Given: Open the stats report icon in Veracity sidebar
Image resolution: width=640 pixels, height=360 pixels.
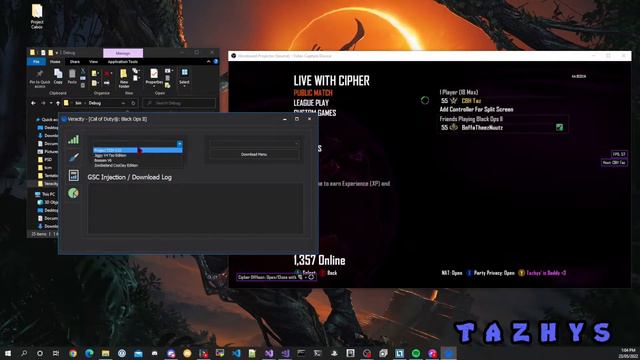Looking at the screenshot, I should click(73, 176).
